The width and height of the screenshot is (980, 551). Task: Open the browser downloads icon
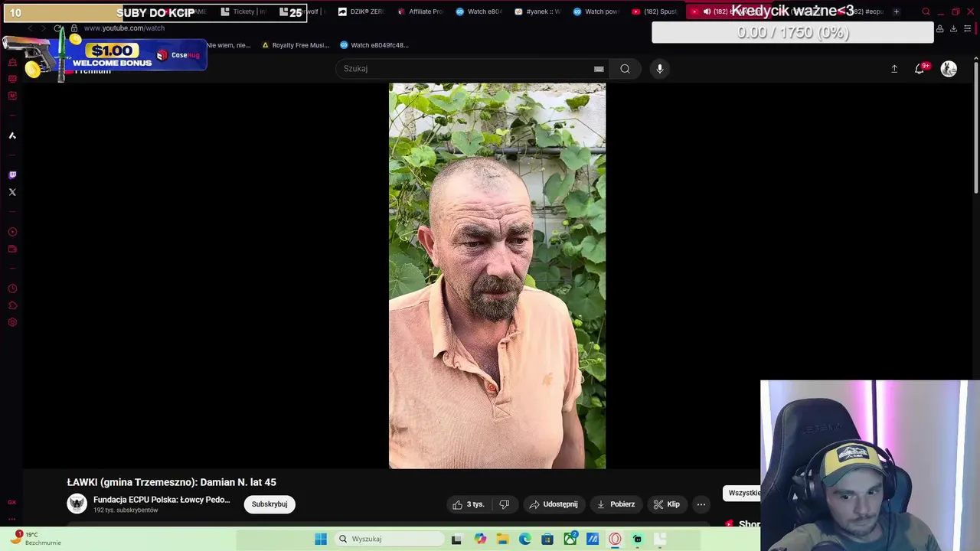click(953, 29)
